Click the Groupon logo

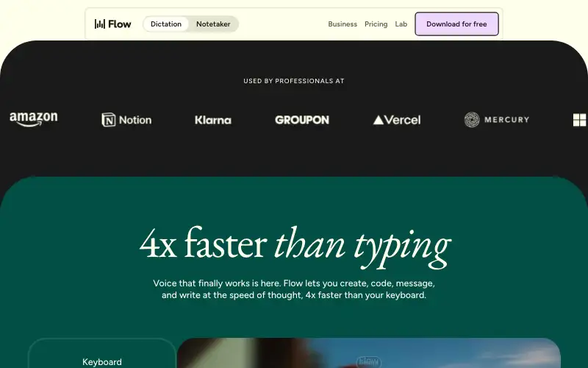tap(302, 120)
